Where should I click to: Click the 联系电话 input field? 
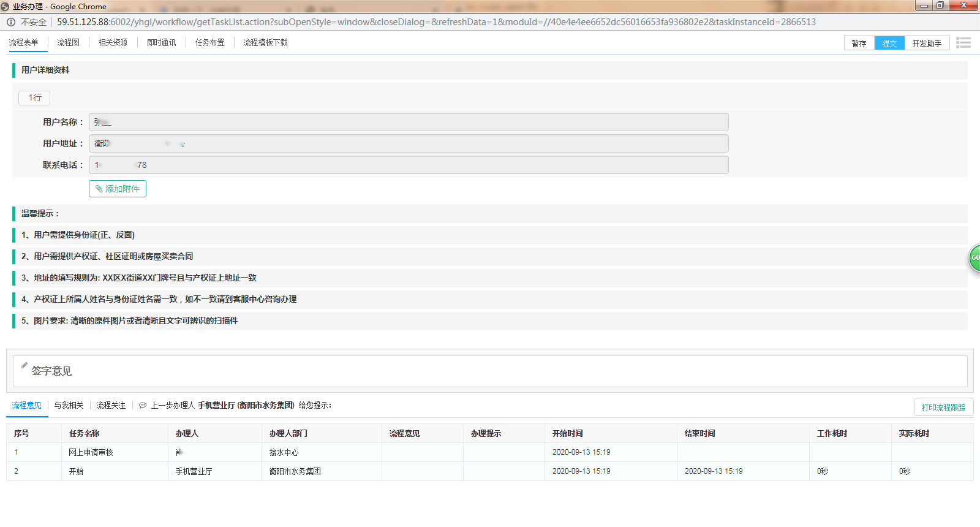(409, 165)
